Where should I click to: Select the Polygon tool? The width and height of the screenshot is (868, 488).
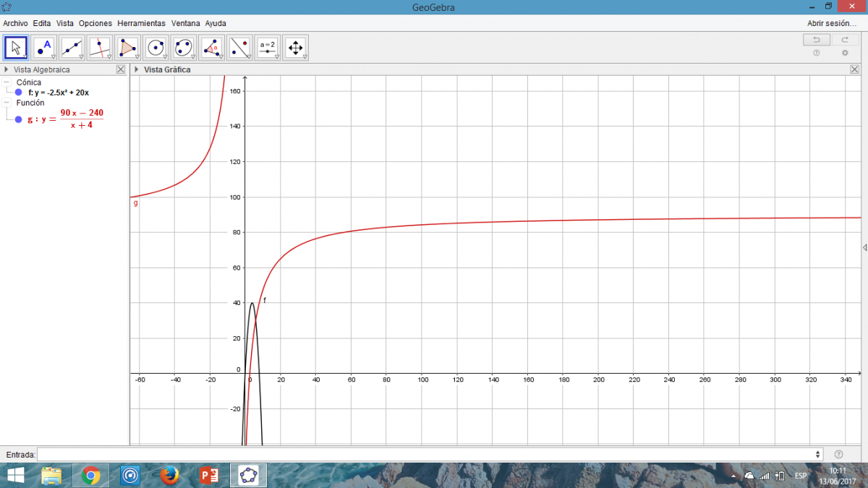127,48
